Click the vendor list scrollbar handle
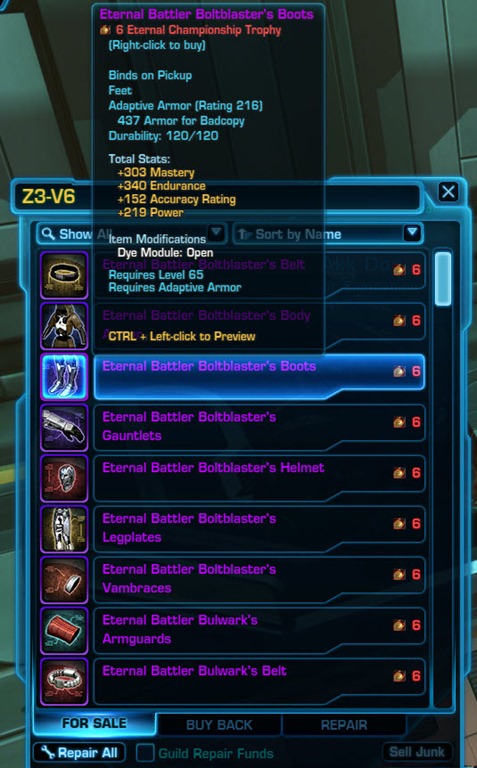 443,279
